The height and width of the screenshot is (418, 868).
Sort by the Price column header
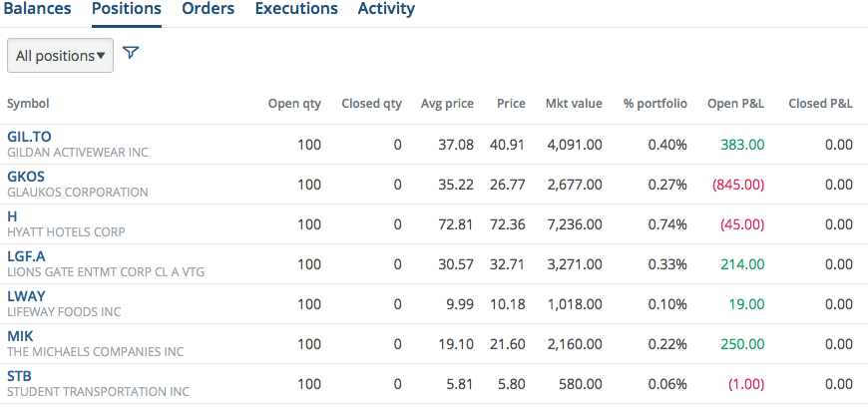tap(511, 104)
